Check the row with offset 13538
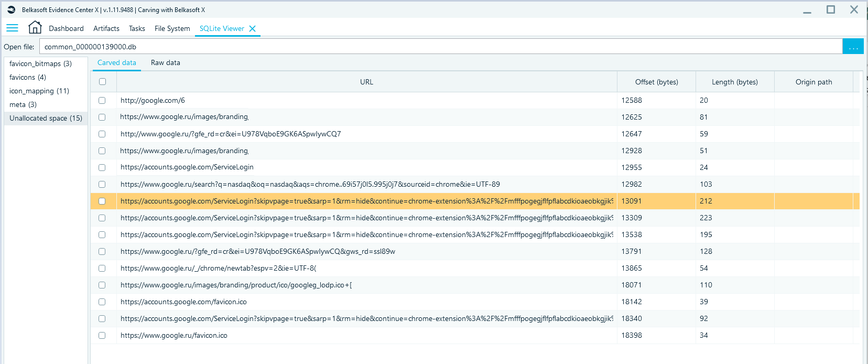The image size is (868, 364). [102, 235]
